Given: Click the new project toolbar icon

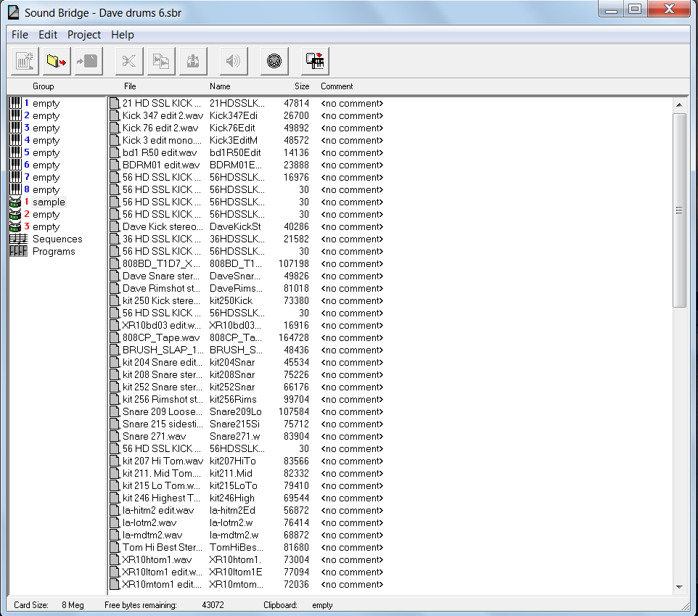Looking at the screenshot, I should coord(25,62).
